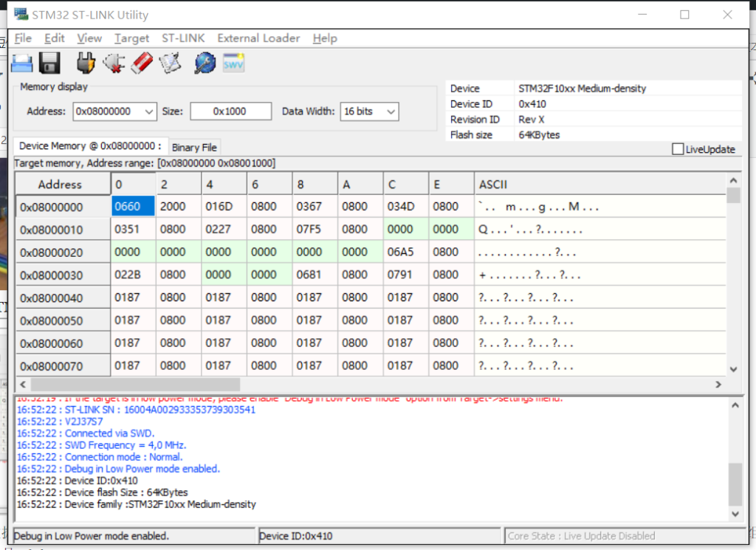
Task: Enable the LiveUpdate checkbox
Action: coord(678,149)
